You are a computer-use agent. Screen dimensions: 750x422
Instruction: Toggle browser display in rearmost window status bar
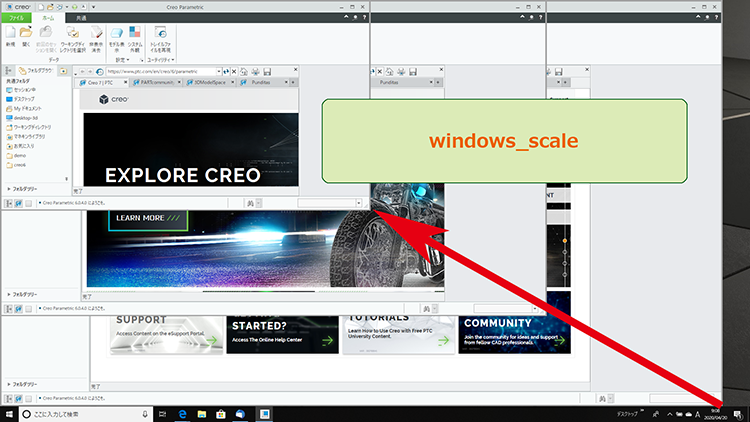(18, 398)
